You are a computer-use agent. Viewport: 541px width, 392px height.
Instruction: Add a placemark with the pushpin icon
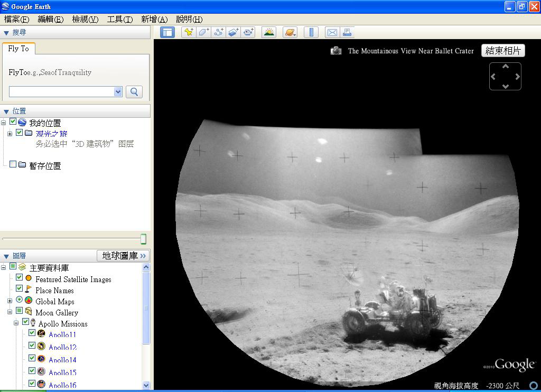(189, 32)
